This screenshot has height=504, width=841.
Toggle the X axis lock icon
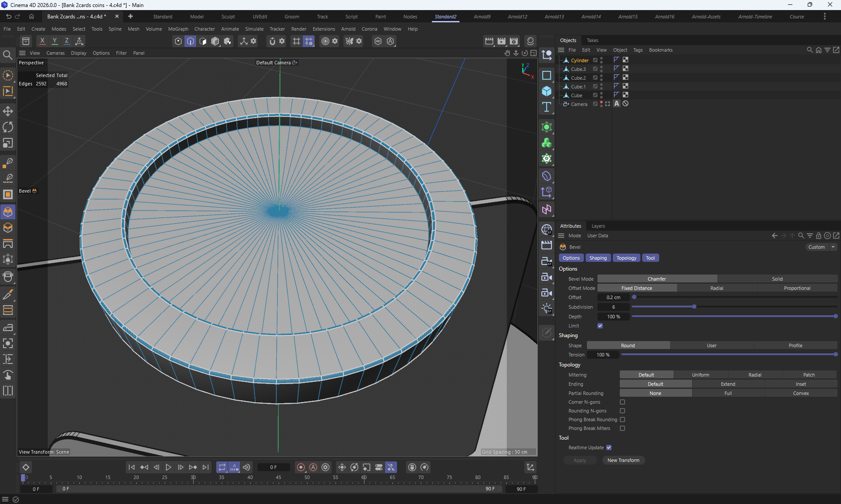[x=42, y=41]
